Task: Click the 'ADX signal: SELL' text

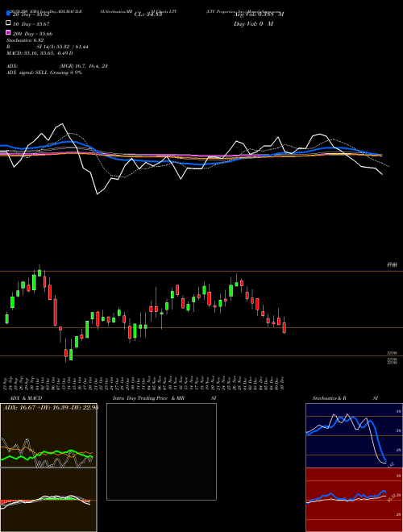Action: [x=27, y=73]
